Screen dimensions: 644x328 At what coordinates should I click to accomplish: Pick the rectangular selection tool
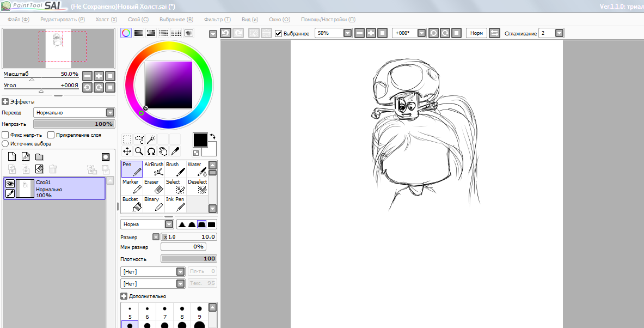click(x=127, y=139)
